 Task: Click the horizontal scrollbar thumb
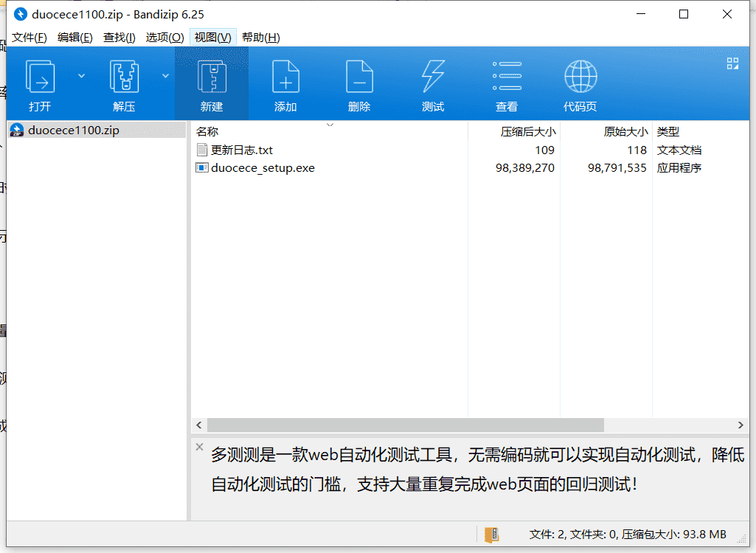406,425
